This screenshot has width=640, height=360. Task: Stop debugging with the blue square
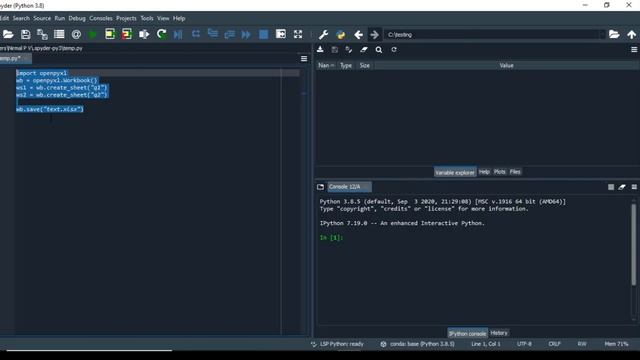[x=264, y=34]
